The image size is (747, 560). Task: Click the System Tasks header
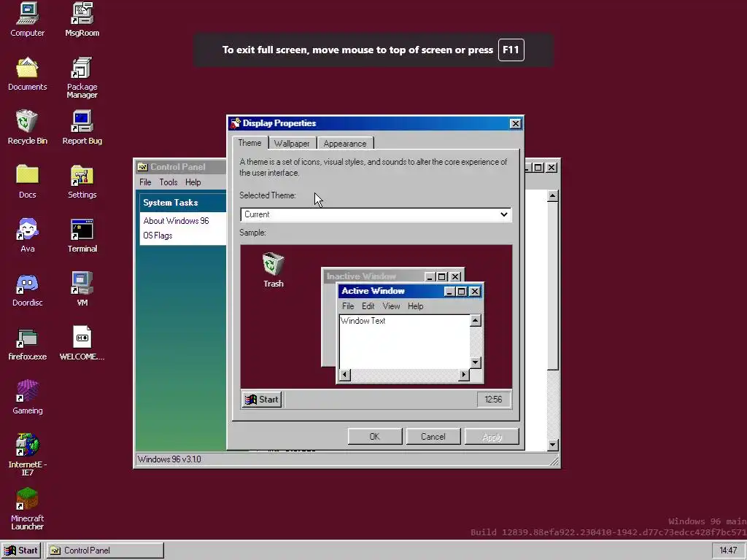tap(183, 203)
